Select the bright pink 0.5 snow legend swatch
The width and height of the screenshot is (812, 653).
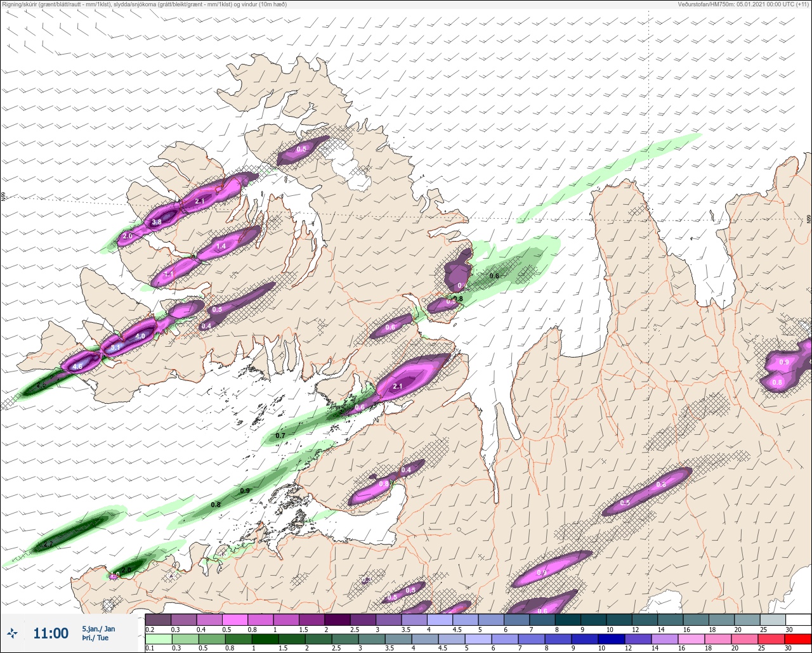(235, 619)
